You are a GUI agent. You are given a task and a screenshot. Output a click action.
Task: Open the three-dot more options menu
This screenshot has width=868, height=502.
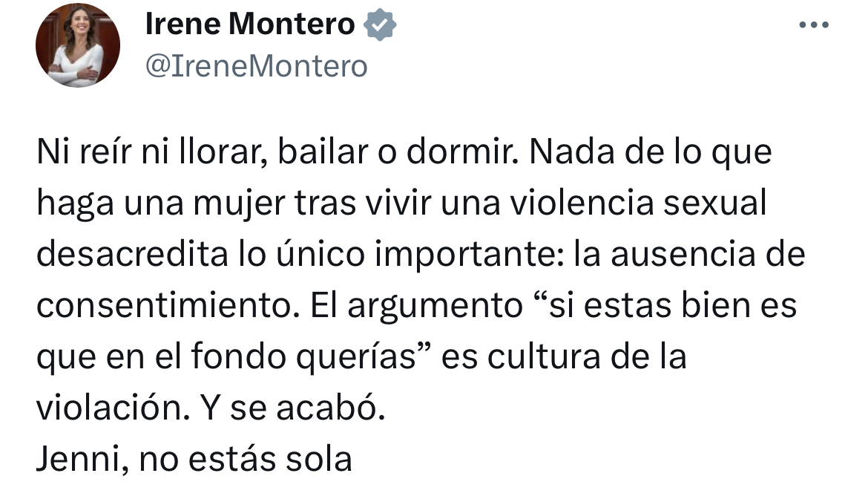tap(813, 25)
